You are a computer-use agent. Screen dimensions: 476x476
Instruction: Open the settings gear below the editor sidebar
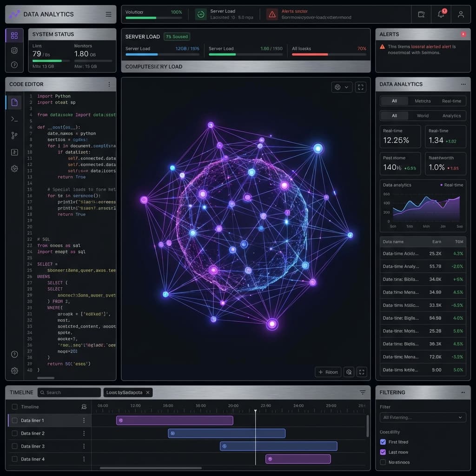point(14,370)
